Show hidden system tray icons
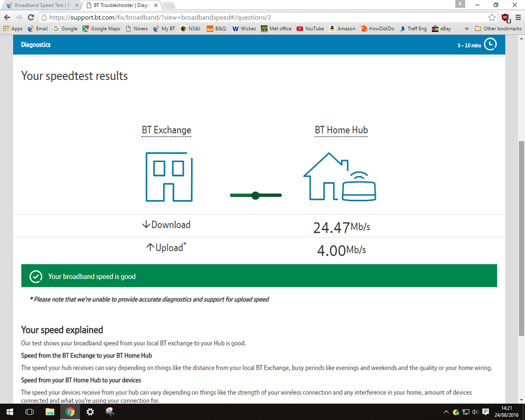The image size is (525, 420). [x=446, y=412]
